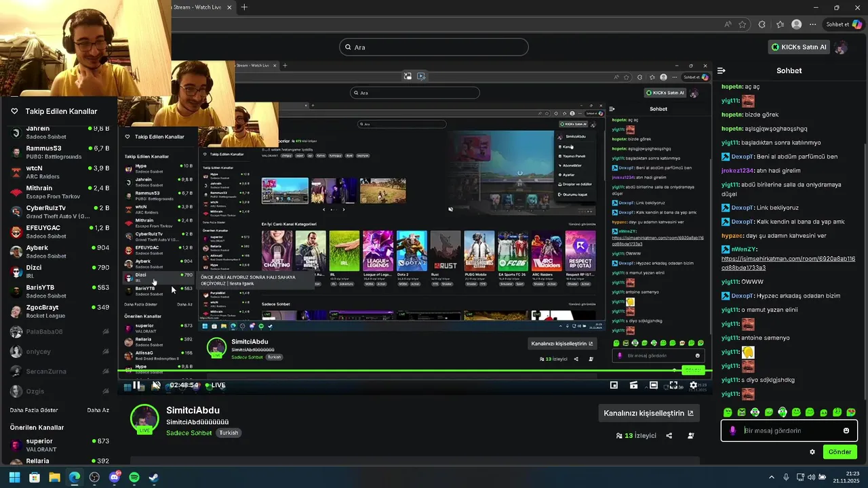Open Discord from the taskbar

(x=114, y=477)
